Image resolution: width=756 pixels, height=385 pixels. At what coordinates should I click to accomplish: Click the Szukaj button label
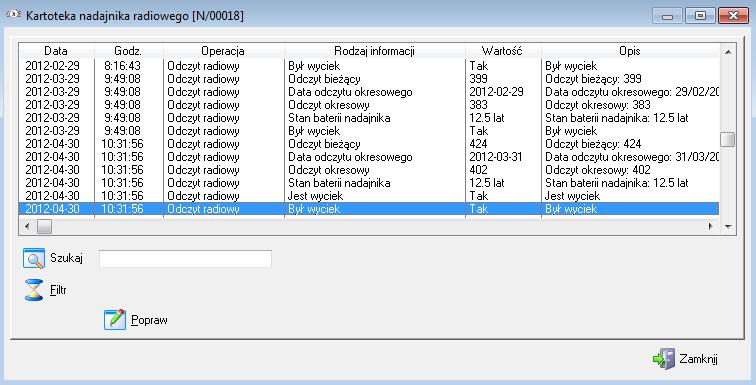point(67,258)
